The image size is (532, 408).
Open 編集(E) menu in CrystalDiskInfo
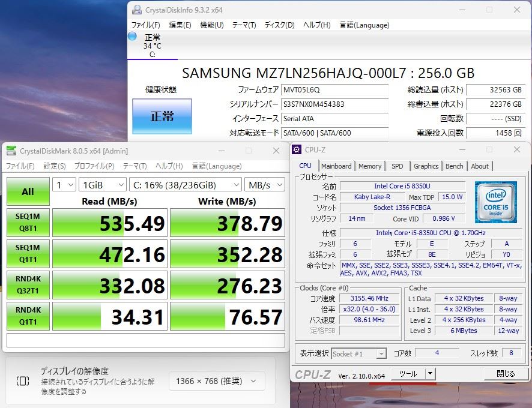(180, 25)
